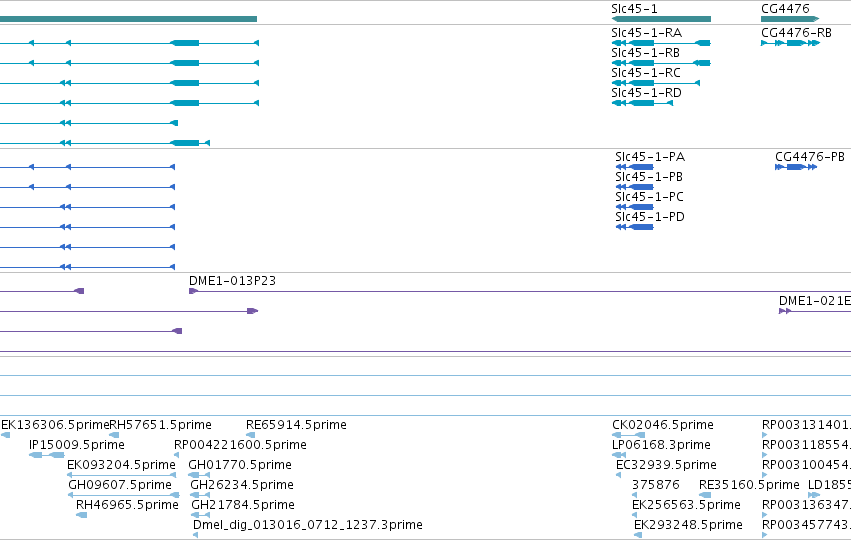This screenshot has width=851, height=540.
Task: Select GH01770.5prime EST label
Action: point(240,465)
